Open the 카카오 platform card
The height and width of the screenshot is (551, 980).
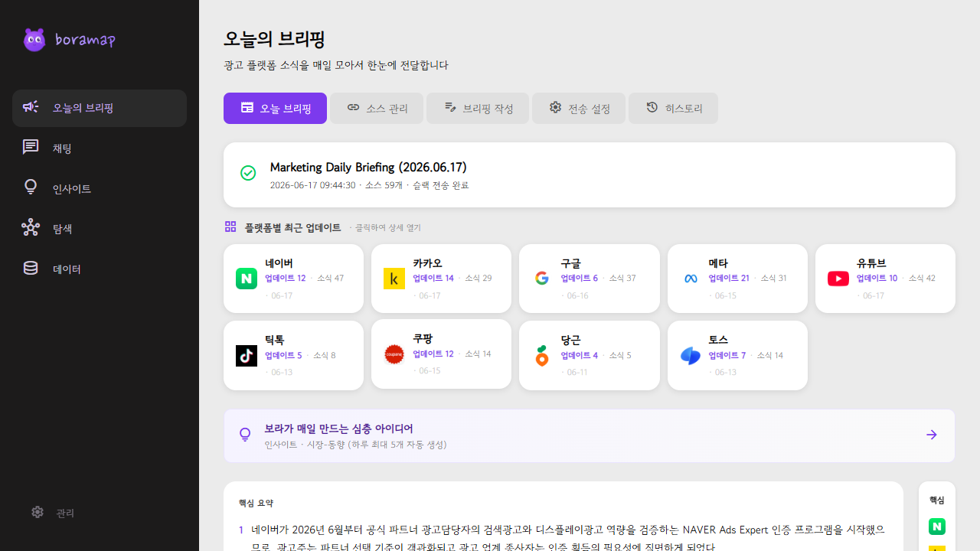pyautogui.click(x=441, y=279)
